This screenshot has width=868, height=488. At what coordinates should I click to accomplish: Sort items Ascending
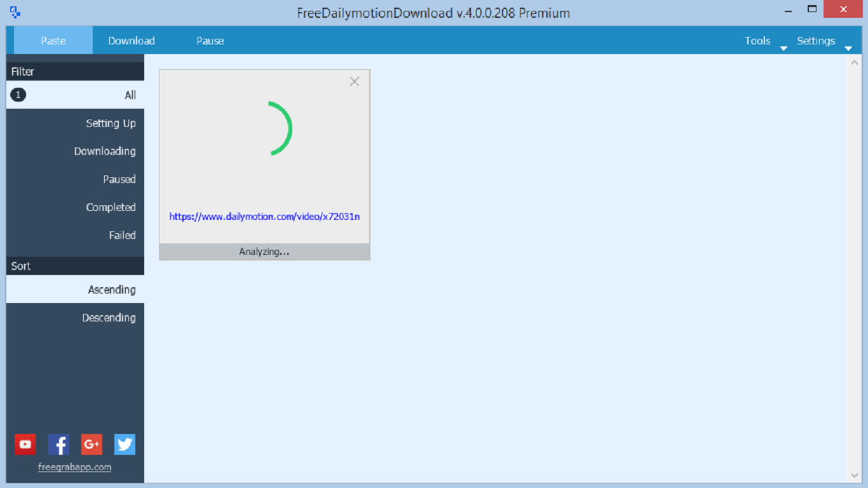[75, 289]
